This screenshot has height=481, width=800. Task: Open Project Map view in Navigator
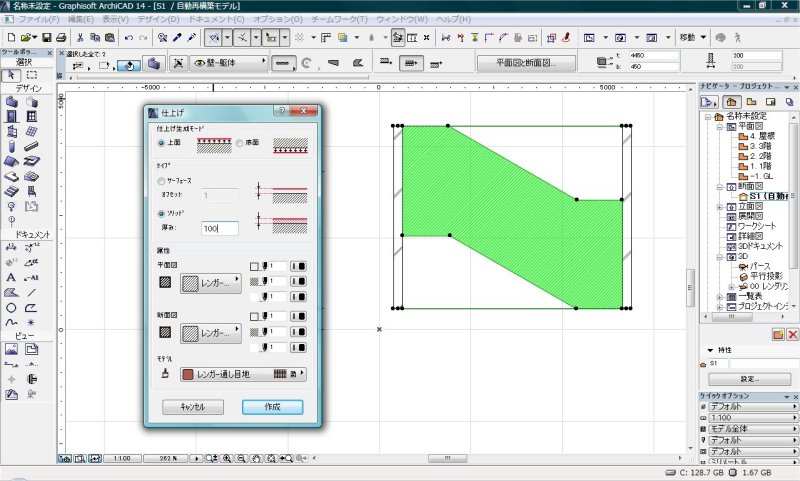click(731, 101)
